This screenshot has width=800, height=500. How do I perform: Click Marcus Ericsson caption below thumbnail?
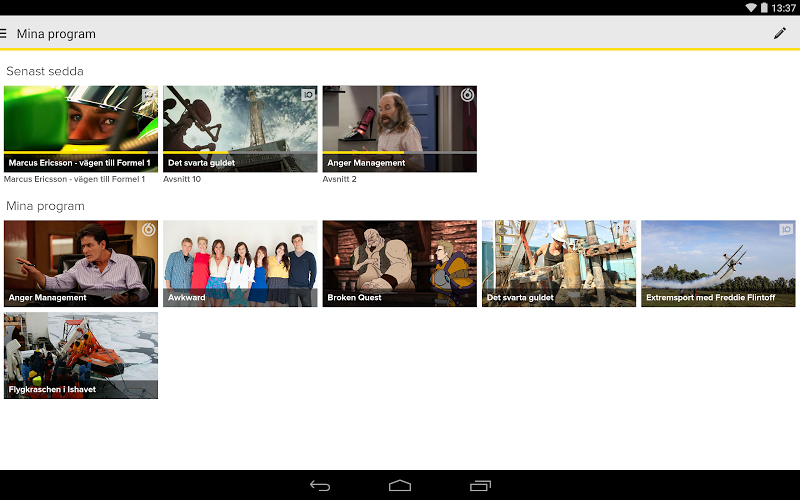coord(74,180)
